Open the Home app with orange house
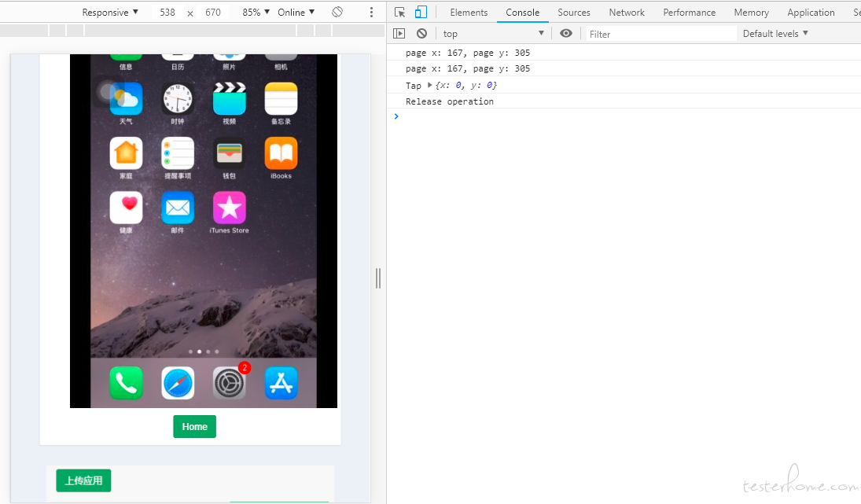Viewport: 861px width, 504px height. 127,153
